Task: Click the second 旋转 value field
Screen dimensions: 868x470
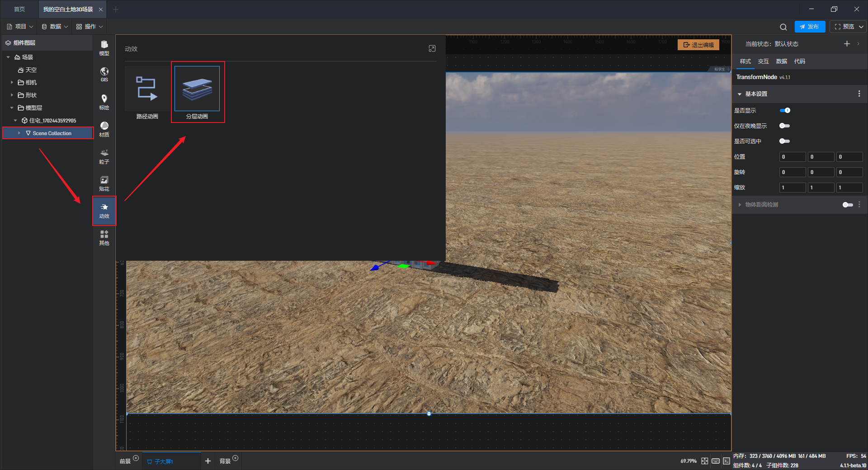Action: pyautogui.click(x=821, y=172)
